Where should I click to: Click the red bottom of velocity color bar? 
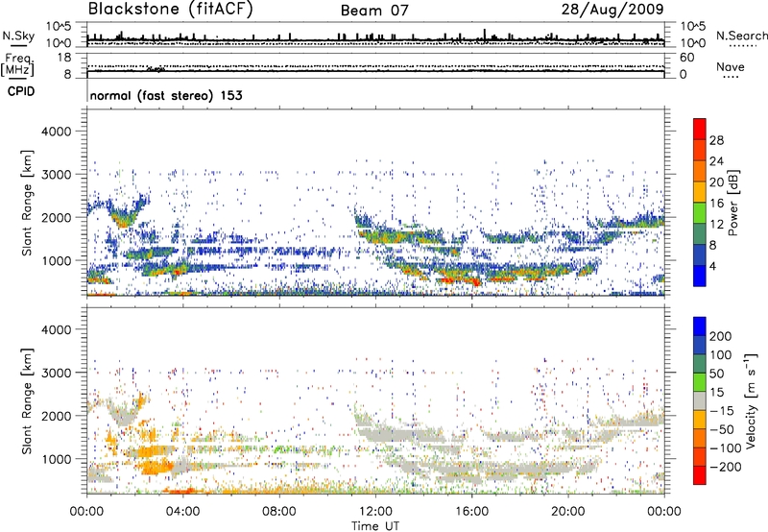pos(700,475)
